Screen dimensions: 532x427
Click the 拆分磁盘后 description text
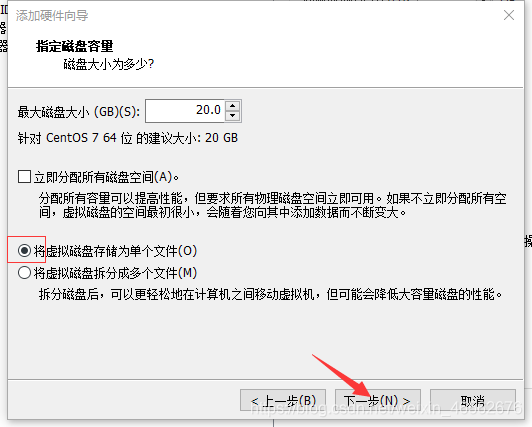click(x=270, y=294)
